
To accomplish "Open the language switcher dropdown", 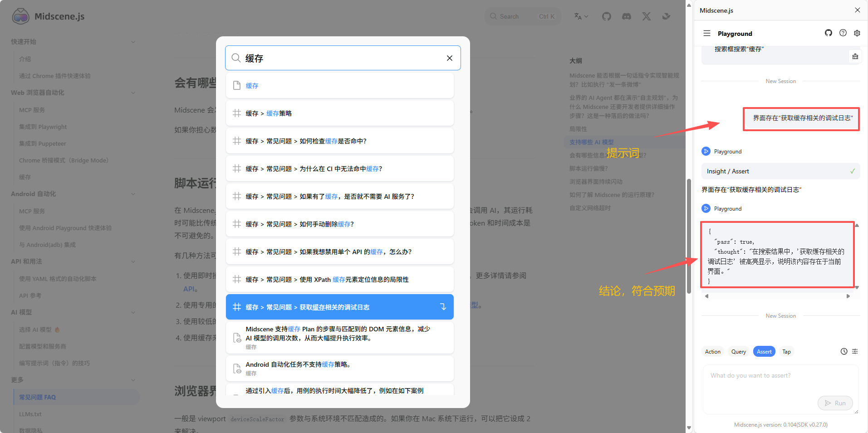I will click(581, 16).
